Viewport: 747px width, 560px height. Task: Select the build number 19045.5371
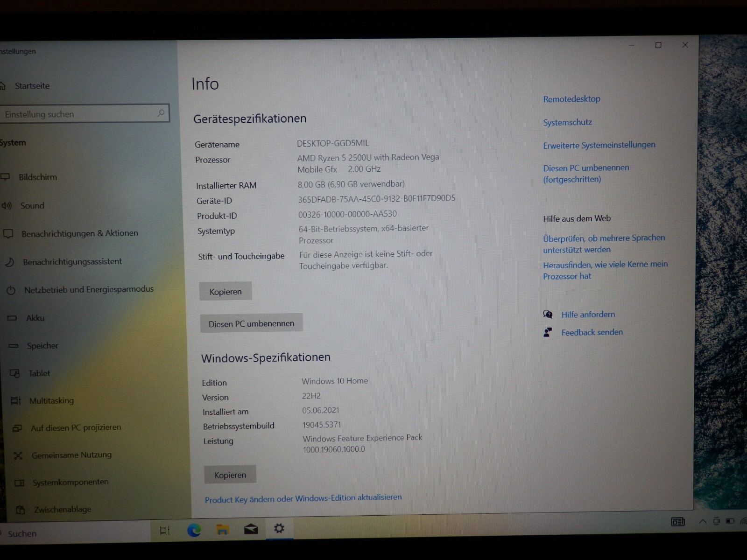click(322, 425)
